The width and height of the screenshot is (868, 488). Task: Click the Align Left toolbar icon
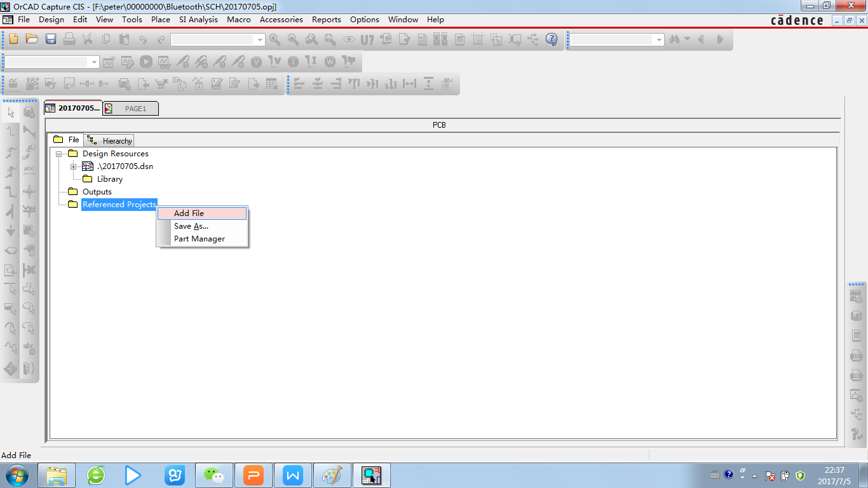coord(299,83)
